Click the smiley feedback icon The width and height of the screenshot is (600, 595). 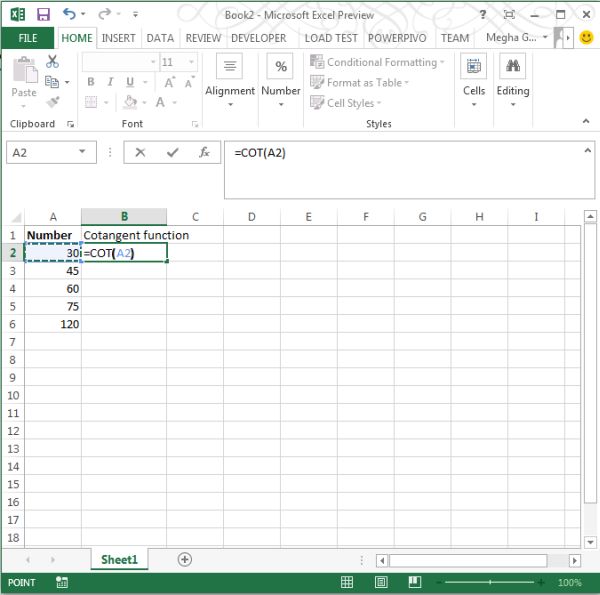point(586,37)
